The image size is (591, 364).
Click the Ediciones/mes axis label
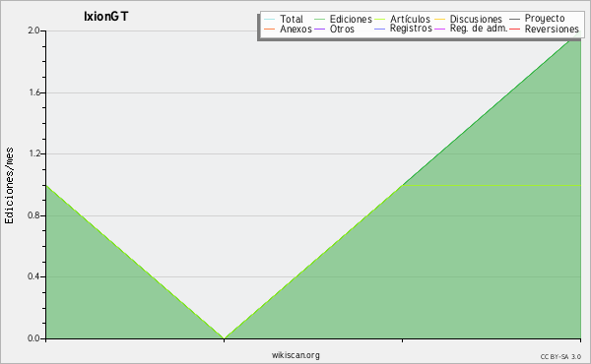10,186
